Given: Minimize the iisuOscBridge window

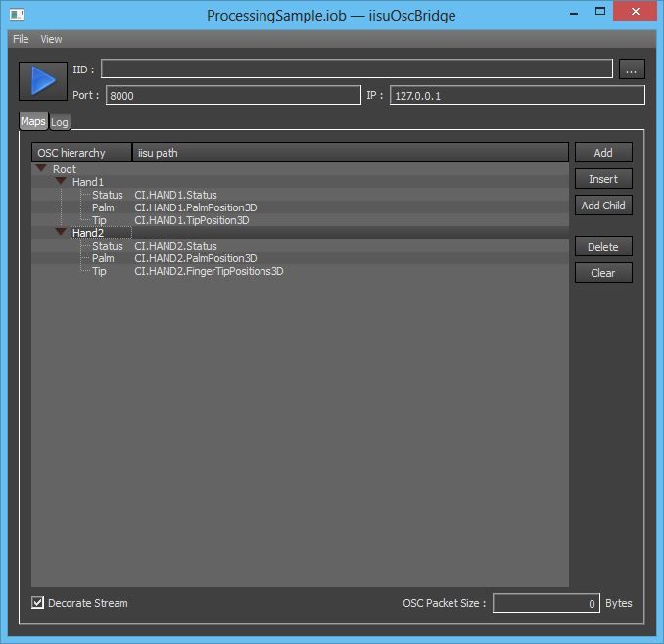Looking at the screenshot, I should coord(574,12).
